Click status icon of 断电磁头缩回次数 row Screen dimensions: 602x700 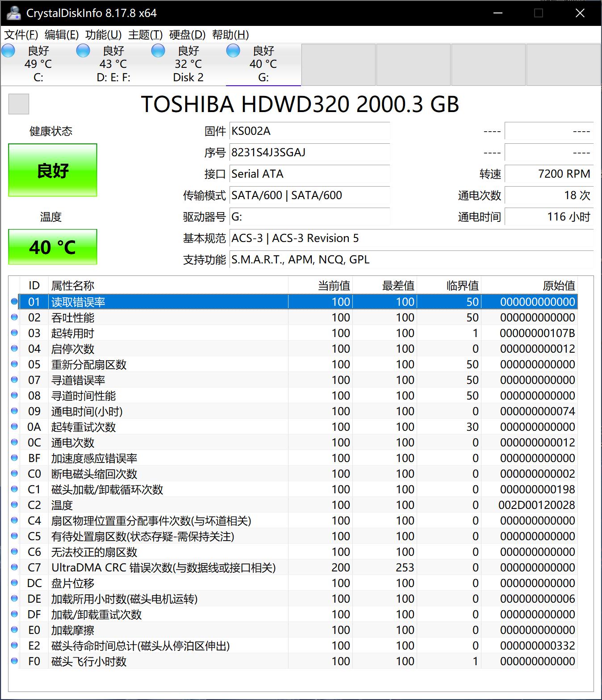[14, 474]
